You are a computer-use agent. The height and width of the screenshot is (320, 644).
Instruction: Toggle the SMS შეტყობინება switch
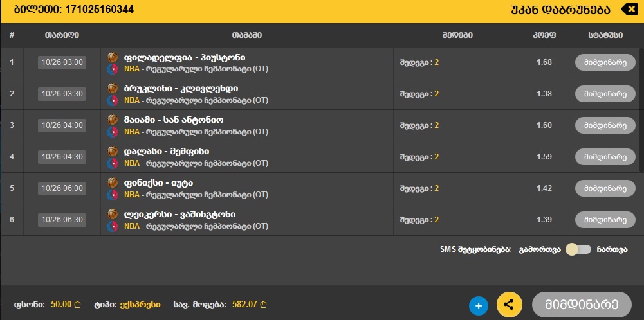578,249
